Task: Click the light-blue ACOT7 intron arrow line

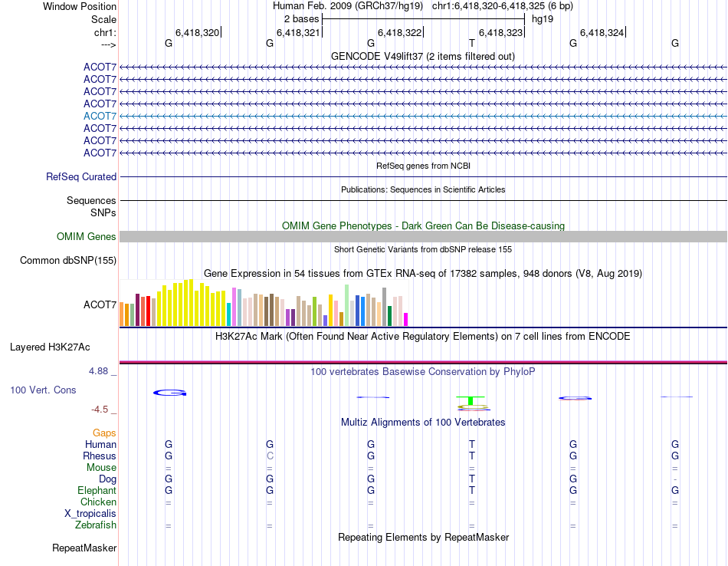Action: click(423, 116)
